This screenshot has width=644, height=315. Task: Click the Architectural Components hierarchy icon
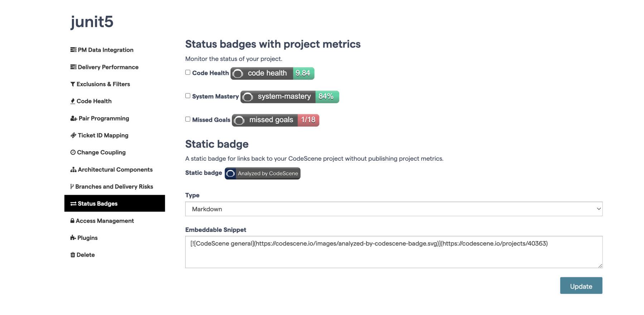[x=73, y=169]
